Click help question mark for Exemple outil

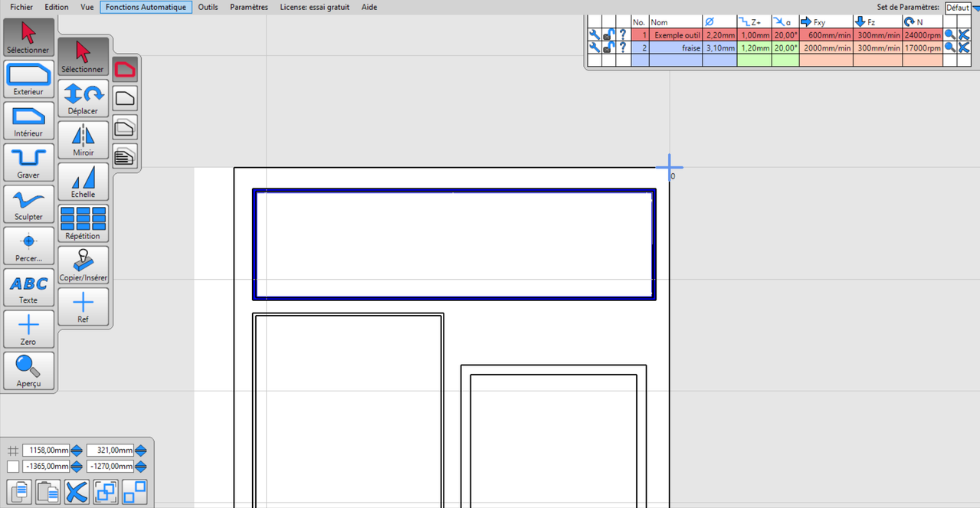point(623,35)
